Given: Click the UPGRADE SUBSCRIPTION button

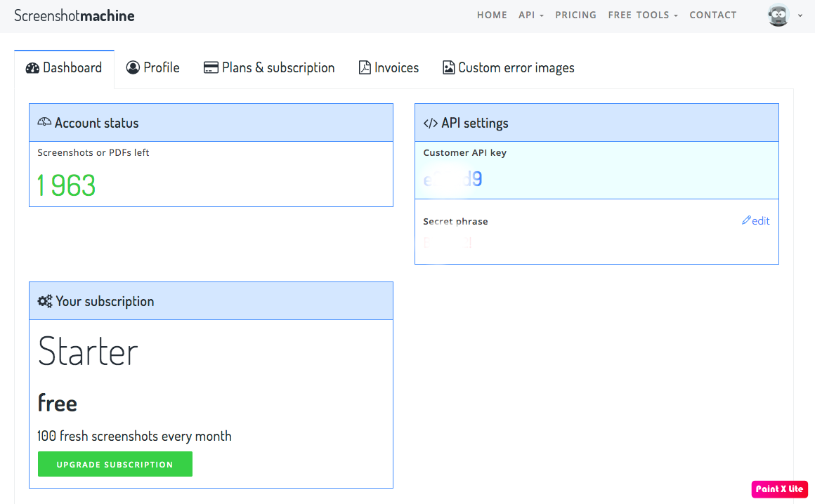Looking at the screenshot, I should click(115, 464).
